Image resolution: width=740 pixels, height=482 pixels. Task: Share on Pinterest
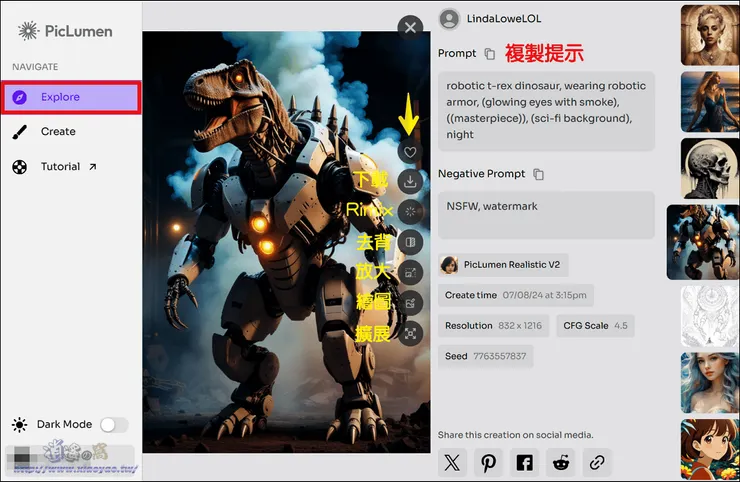pyautogui.click(x=488, y=463)
